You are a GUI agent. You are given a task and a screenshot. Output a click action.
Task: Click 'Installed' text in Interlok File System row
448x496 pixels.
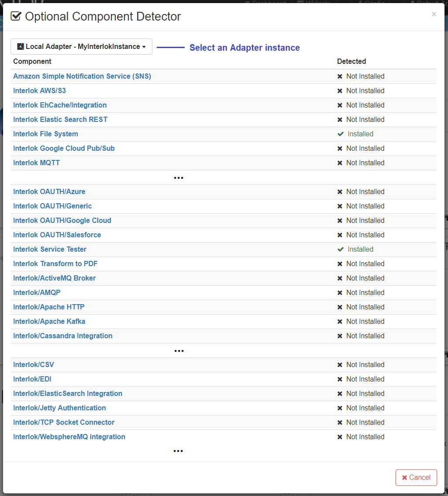pos(360,134)
